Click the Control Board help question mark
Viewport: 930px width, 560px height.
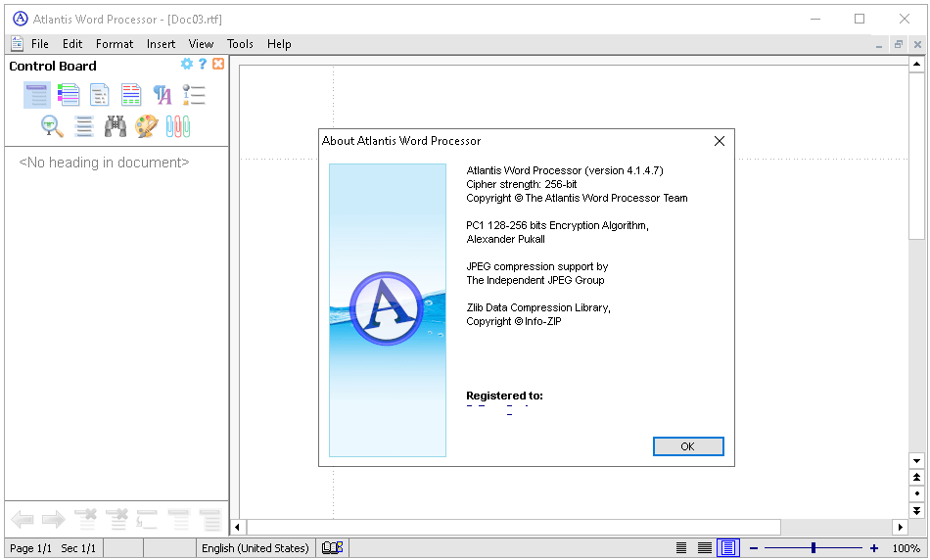[x=203, y=64]
